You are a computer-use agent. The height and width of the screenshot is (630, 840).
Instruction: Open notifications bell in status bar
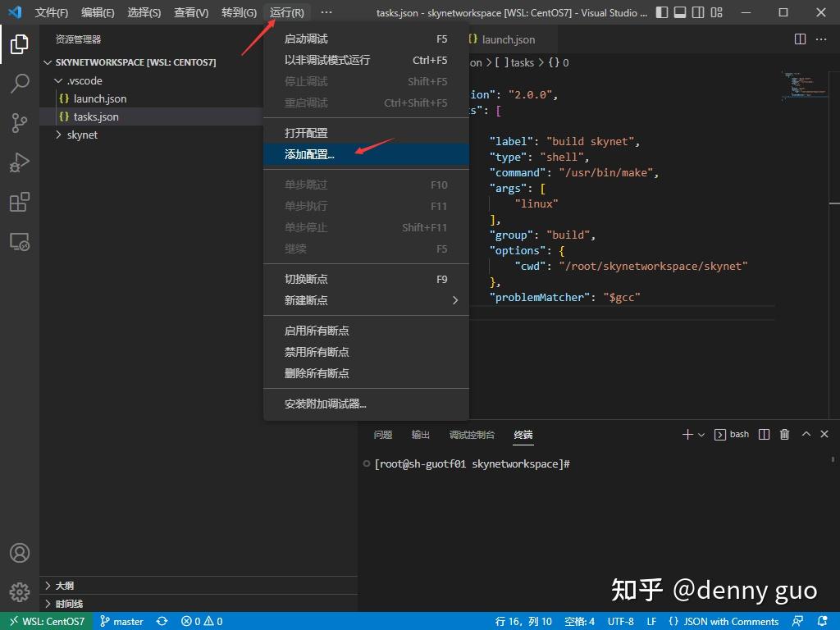[x=823, y=622]
